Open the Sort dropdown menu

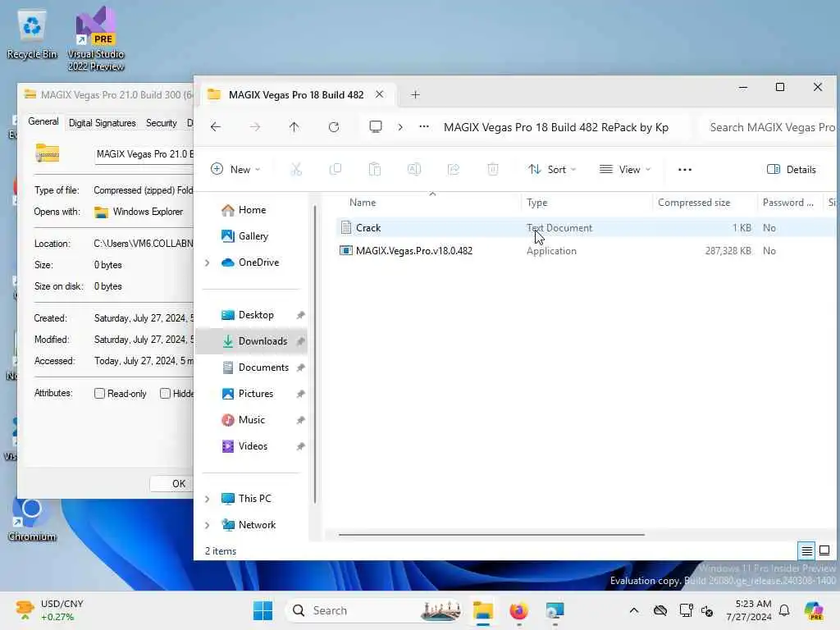(552, 169)
